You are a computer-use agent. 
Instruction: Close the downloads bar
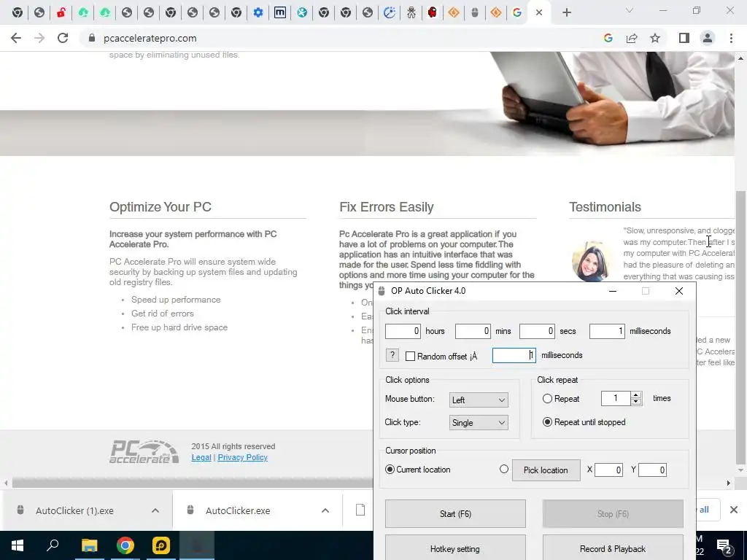click(x=734, y=510)
